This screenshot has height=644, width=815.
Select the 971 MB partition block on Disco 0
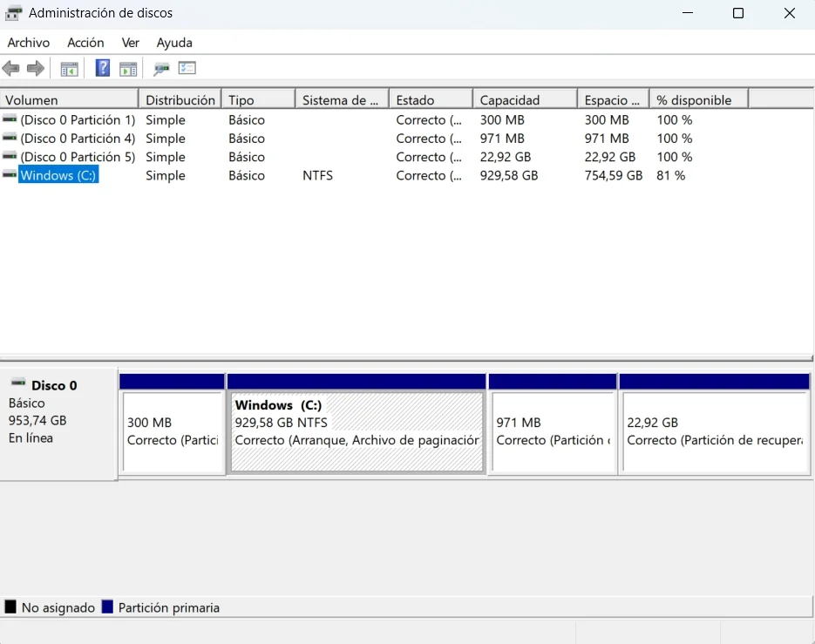[x=553, y=424]
